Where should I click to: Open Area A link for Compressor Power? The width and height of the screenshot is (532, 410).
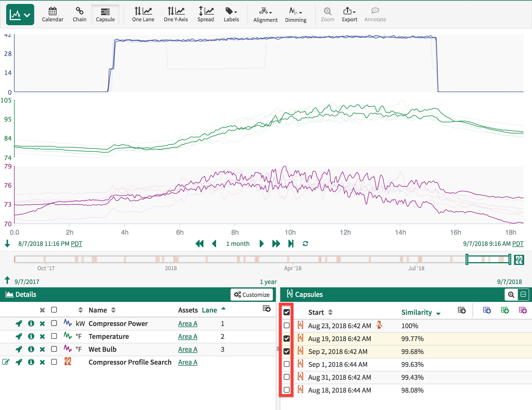[x=188, y=323]
